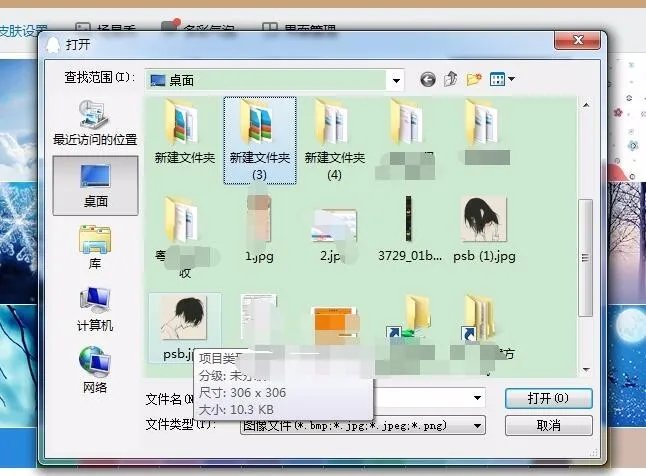
Task: Click the file list scroll down arrow
Action: 586,370
